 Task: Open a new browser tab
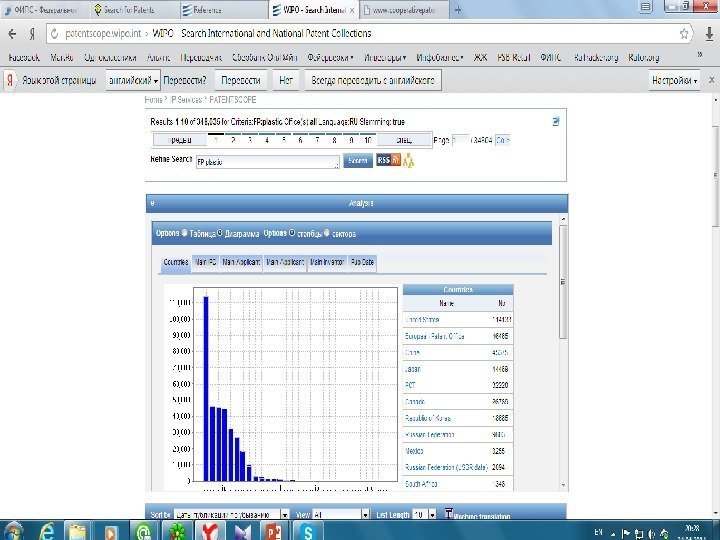click(458, 10)
